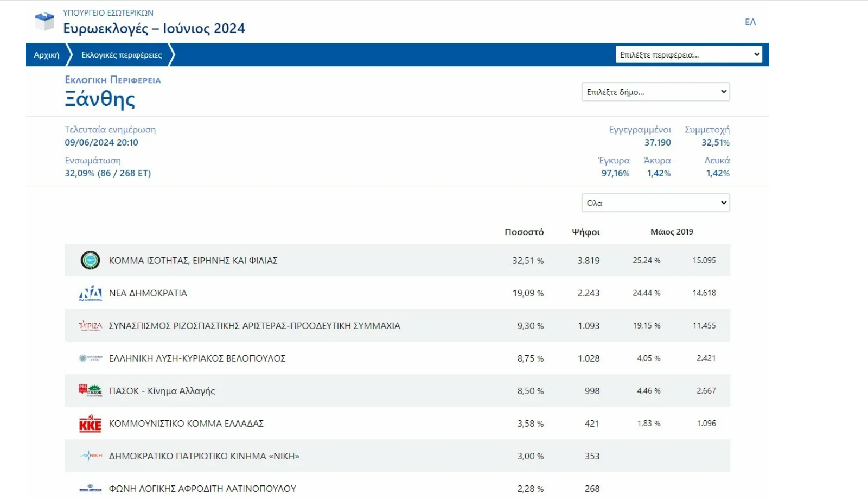The width and height of the screenshot is (868, 499).
Task: Click the 32,51 % percentage of top party
Action: 528,261
